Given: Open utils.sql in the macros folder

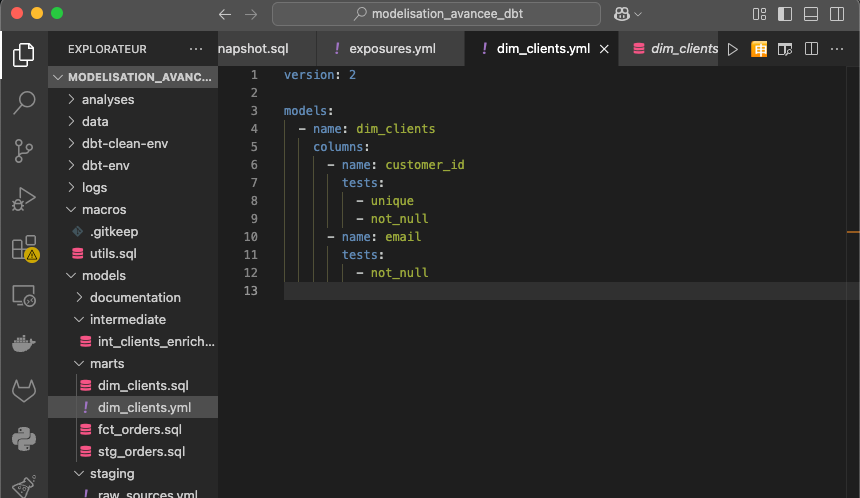Looking at the screenshot, I should coord(133,253).
